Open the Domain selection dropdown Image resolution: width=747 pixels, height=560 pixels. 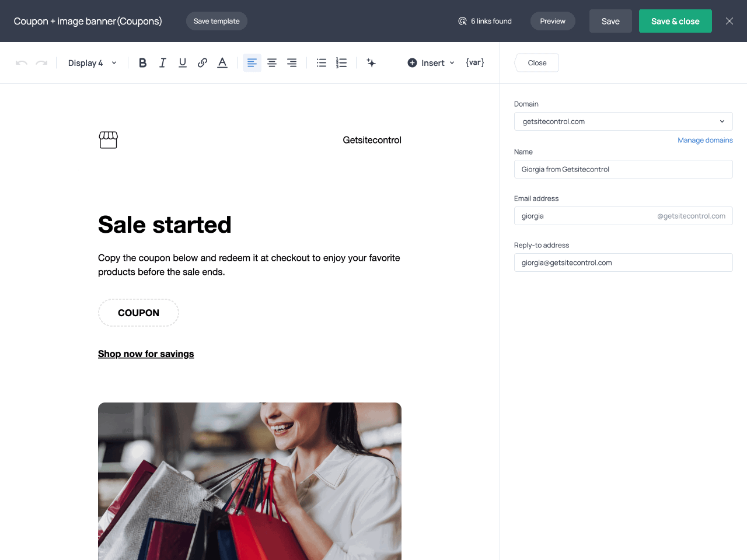point(623,121)
